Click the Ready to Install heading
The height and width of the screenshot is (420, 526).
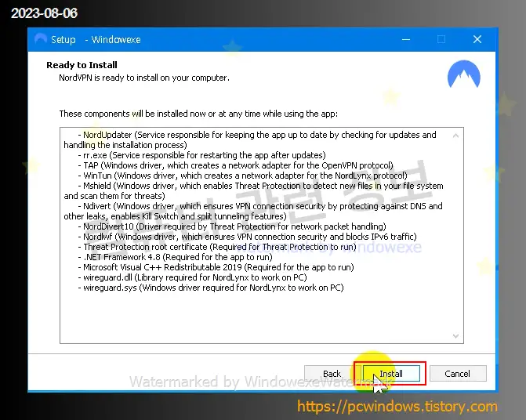tap(82, 65)
